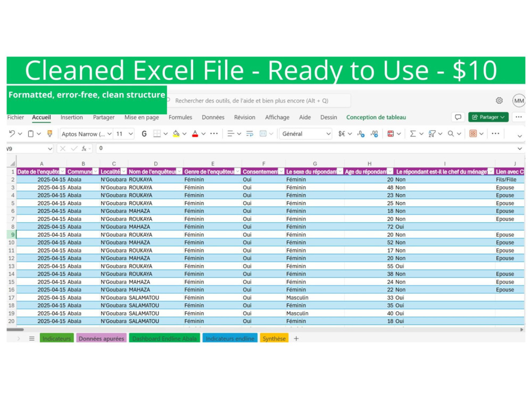The width and height of the screenshot is (532, 399).
Task: Click the Merge cells icon
Action: [263, 134]
